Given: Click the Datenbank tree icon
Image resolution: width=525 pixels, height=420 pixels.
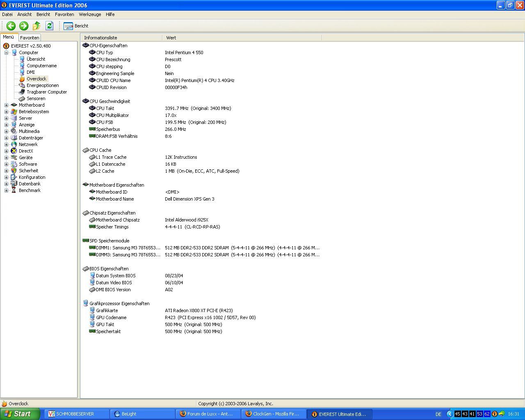Looking at the screenshot, I should [x=14, y=184].
